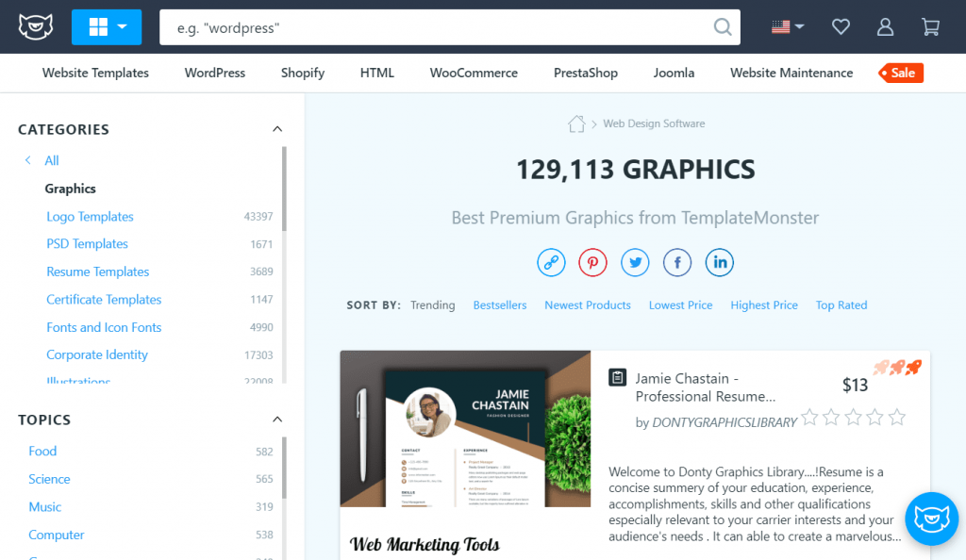Click the categories list scrollbar
The width and height of the screenshot is (966, 560).
[284, 189]
